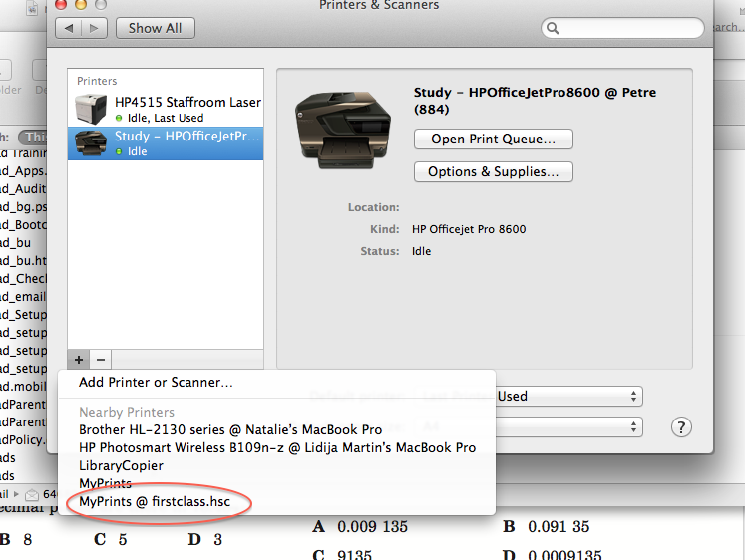The image size is (745, 560).
Task: Click the red close window button
Action: [x=61, y=4]
